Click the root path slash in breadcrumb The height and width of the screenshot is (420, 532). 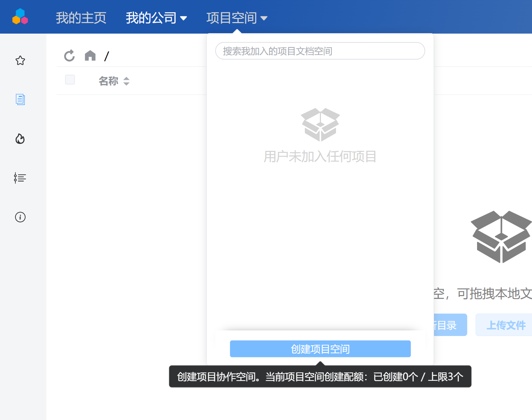point(107,56)
